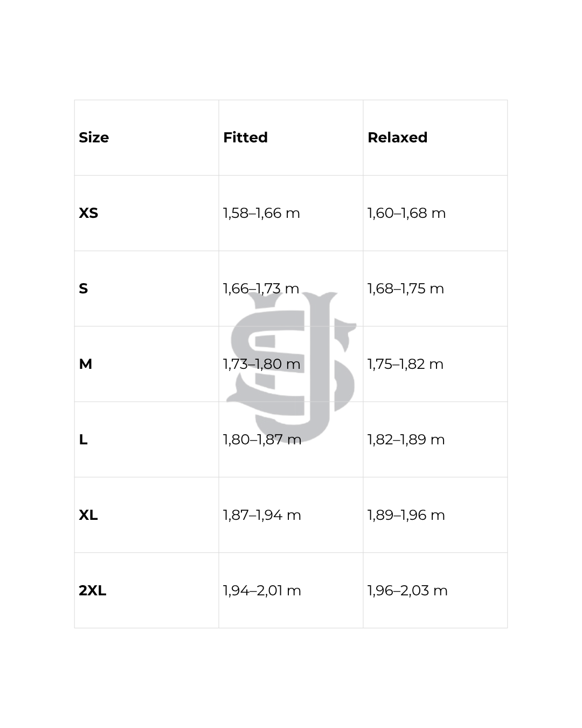This screenshot has height=728, width=582.
Task: Select the M relaxed value 1,75–1,82 m
Action: pyautogui.click(x=405, y=364)
